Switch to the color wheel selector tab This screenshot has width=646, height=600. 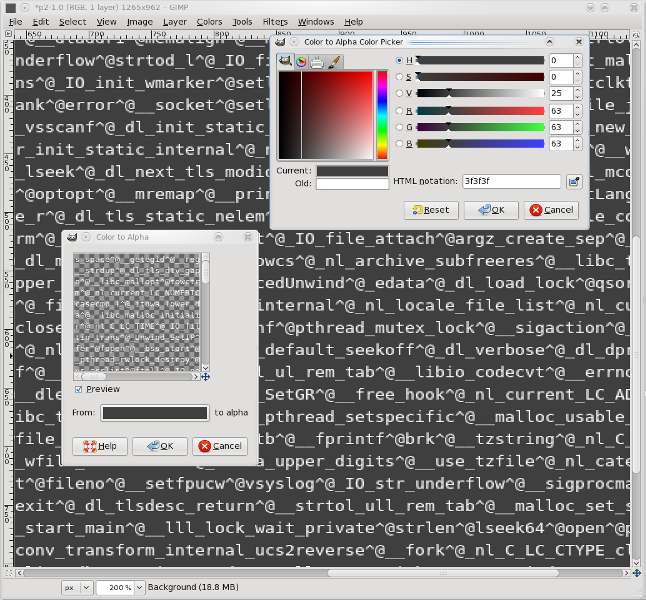301,62
